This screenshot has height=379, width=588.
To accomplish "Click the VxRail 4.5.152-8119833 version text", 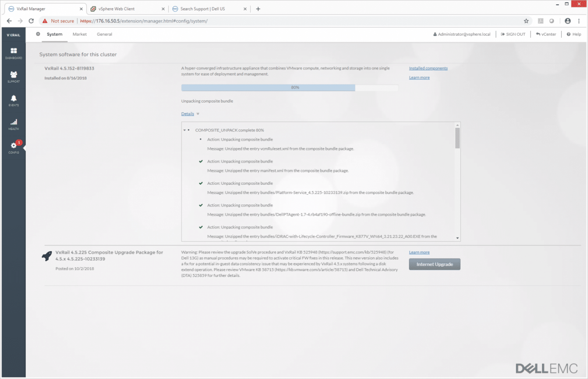I will (69, 68).
